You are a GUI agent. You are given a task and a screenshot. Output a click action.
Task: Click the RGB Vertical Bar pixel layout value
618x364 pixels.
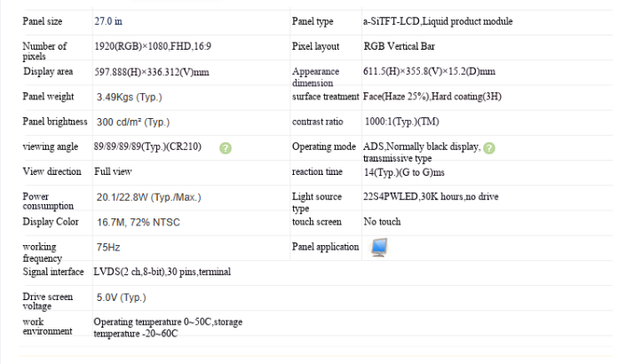(400, 46)
